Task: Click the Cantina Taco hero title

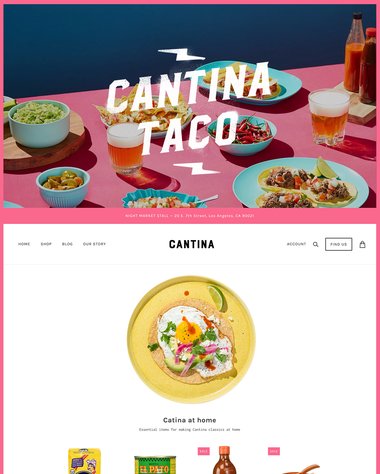Action: (x=189, y=108)
